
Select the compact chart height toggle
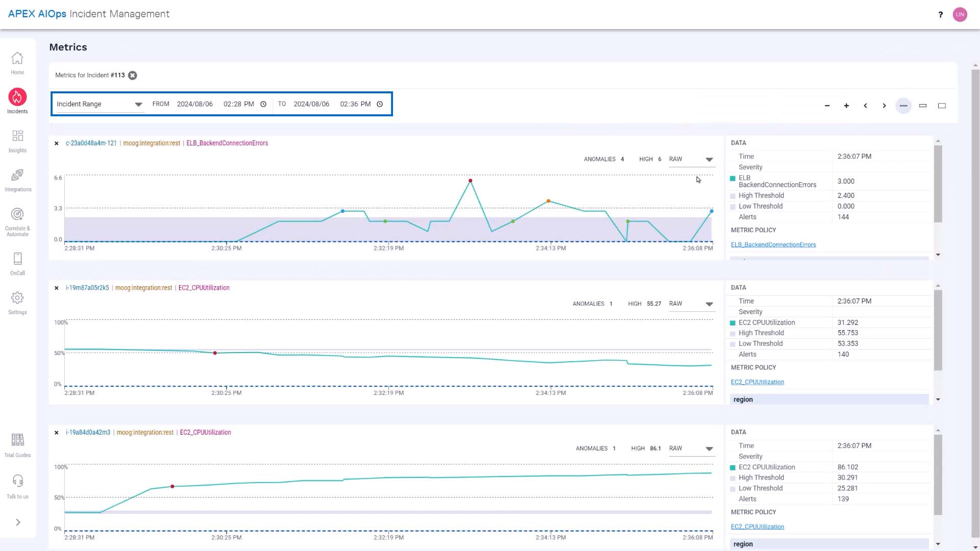(903, 106)
